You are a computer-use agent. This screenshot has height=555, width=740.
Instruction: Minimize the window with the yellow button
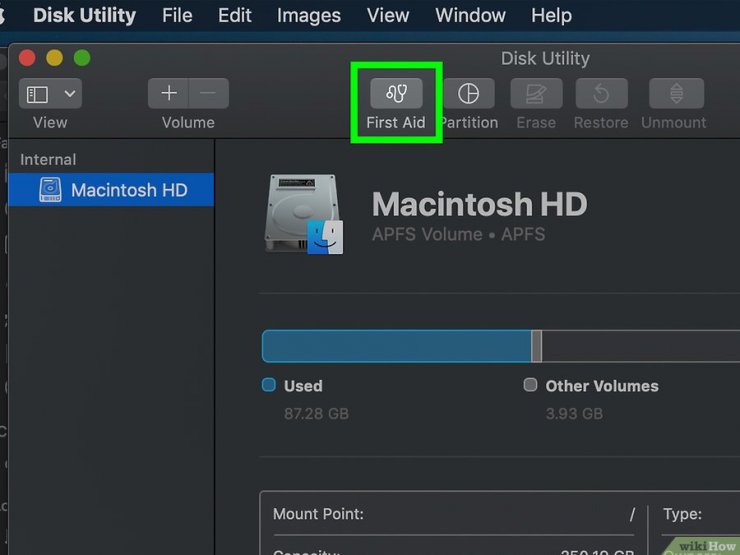(x=54, y=58)
